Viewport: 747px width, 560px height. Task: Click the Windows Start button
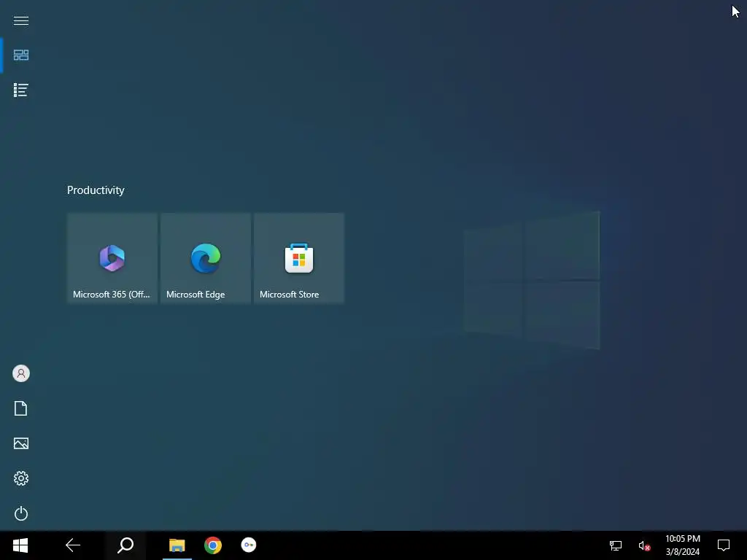point(20,545)
